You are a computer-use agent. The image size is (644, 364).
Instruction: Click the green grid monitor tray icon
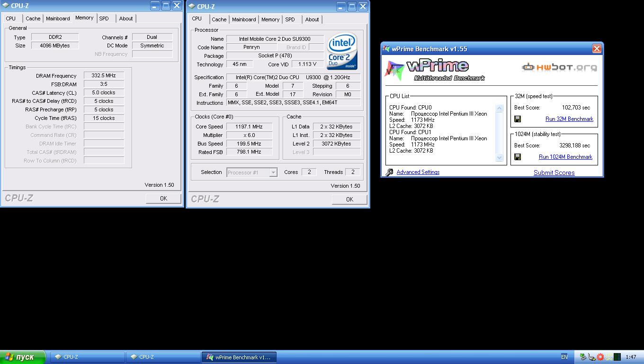(x=617, y=357)
